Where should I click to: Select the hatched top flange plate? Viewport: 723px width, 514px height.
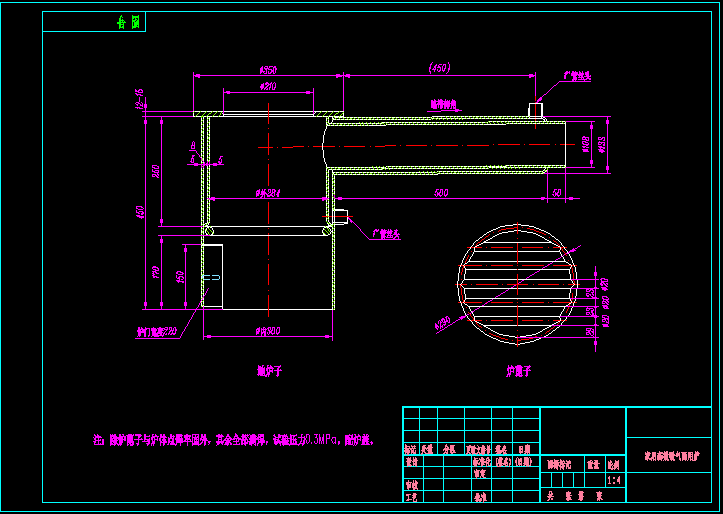coord(267,113)
